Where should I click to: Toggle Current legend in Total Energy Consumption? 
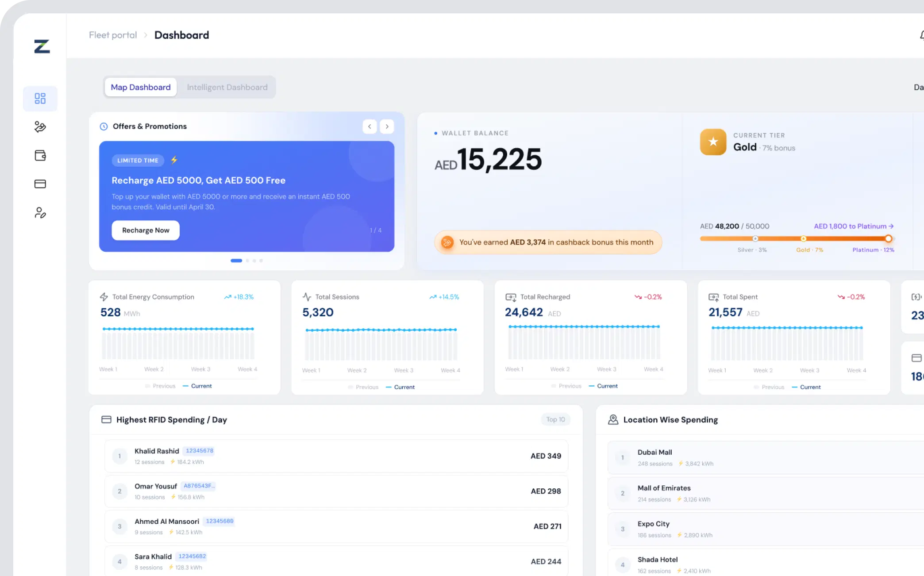[x=197, y=386]
